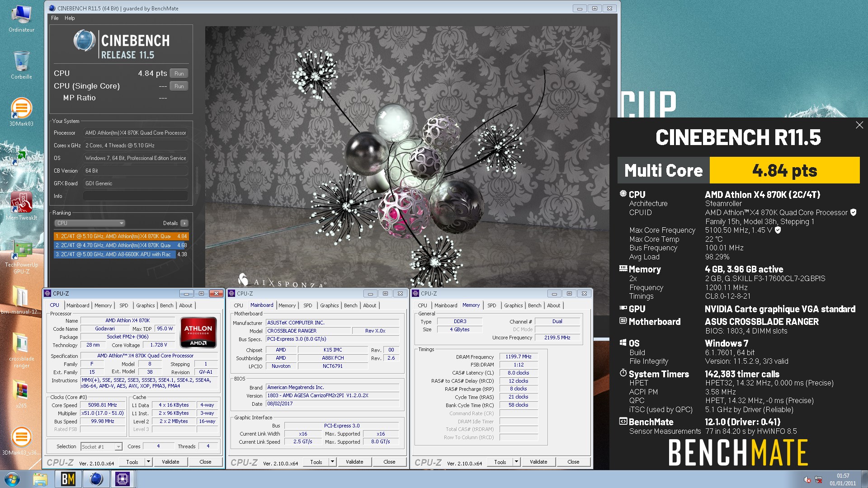868x488 pixels.
Task: Click the Cinebench logo sphere
Action: click(x=84, y=41)
